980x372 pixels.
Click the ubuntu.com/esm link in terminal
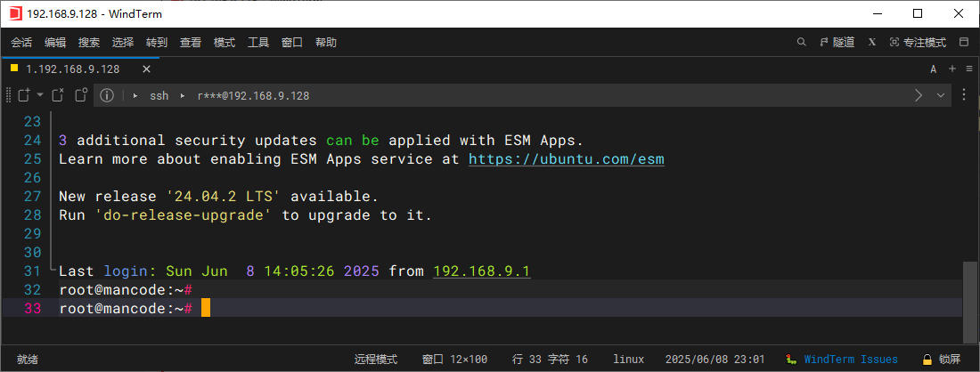566,159
